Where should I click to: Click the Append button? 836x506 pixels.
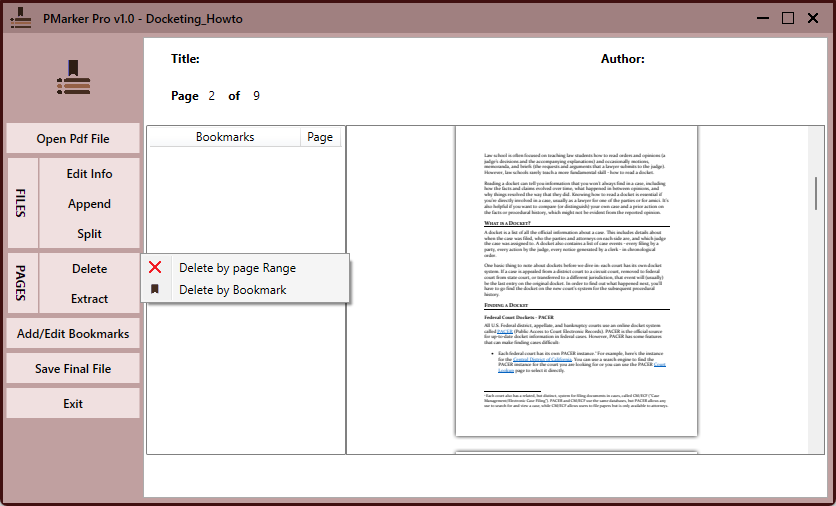(x=89, y=204)
